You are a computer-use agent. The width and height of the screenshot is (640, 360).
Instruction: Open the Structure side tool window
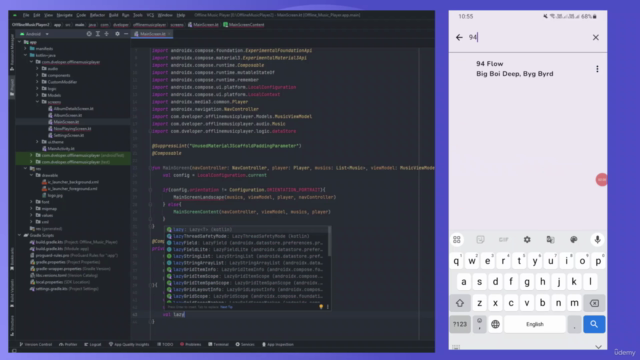click(12, 325)
